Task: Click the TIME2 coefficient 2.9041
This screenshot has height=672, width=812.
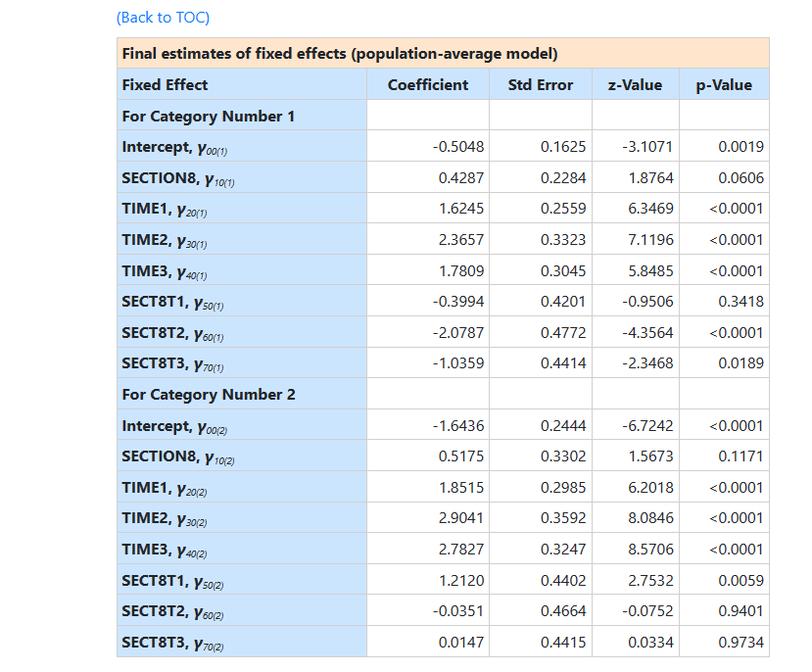Action: tap(460, 518)
